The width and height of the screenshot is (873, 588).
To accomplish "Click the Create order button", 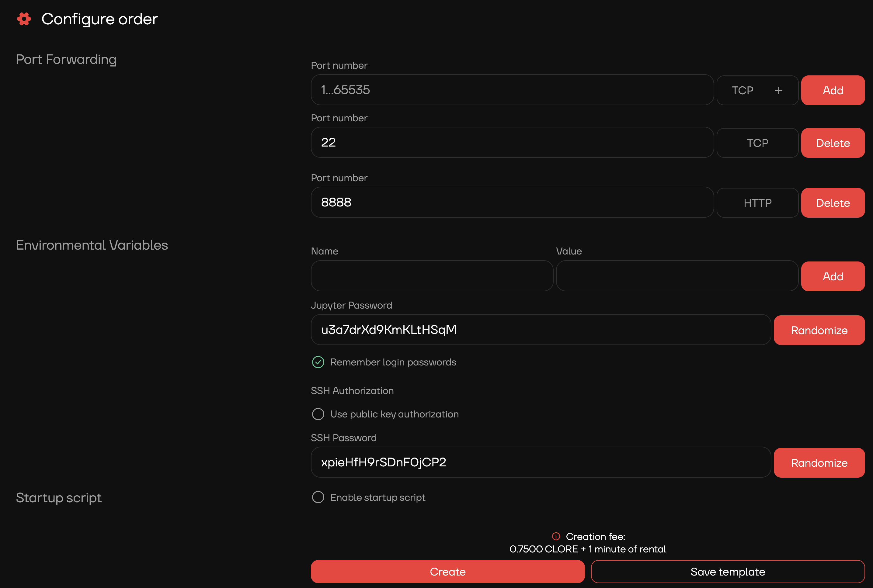I will (447, 572).
